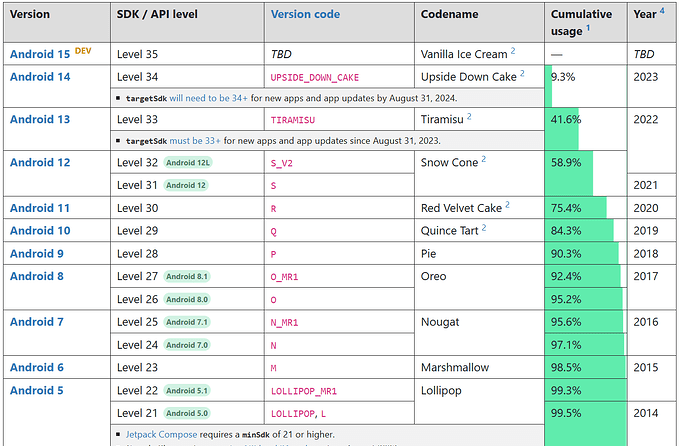
Task: Click the UPSIDE_DOWN_CAKE version code
Action: [x=314, y=77]
